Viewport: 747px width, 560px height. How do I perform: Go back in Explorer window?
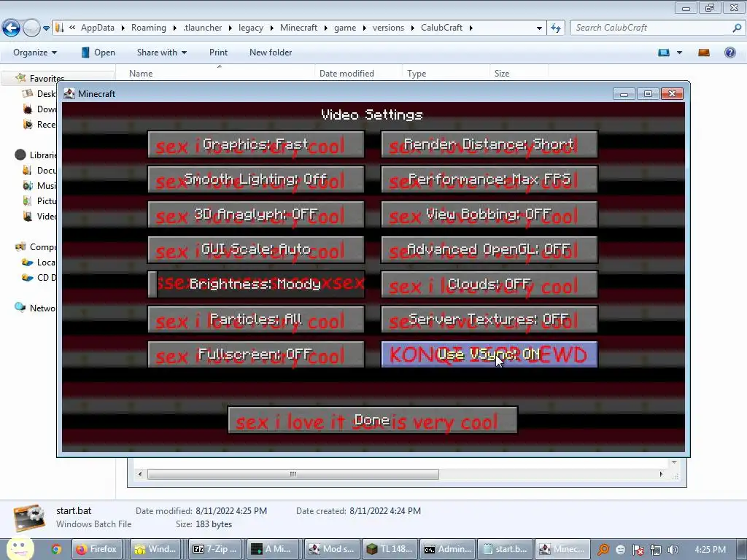12,28
